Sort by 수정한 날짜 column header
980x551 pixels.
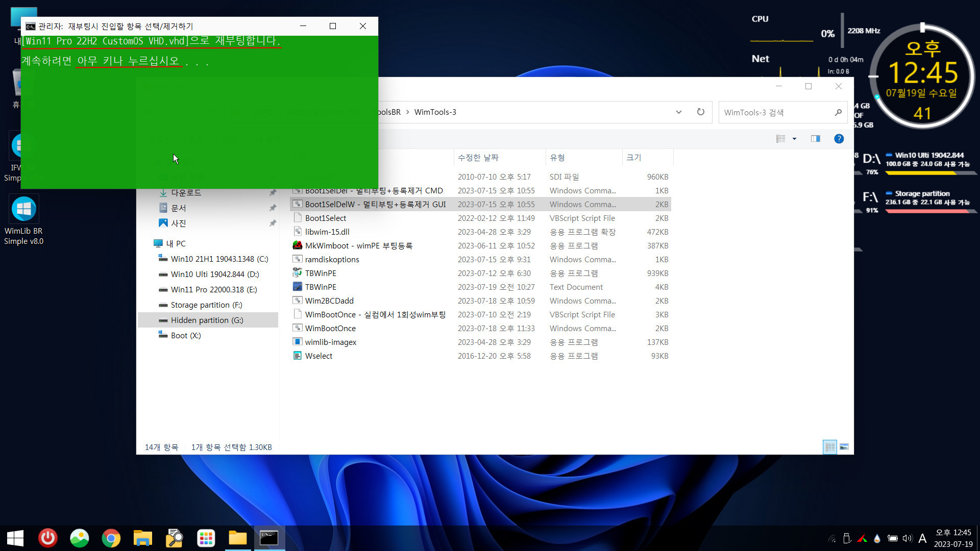(x=499, y=158)
